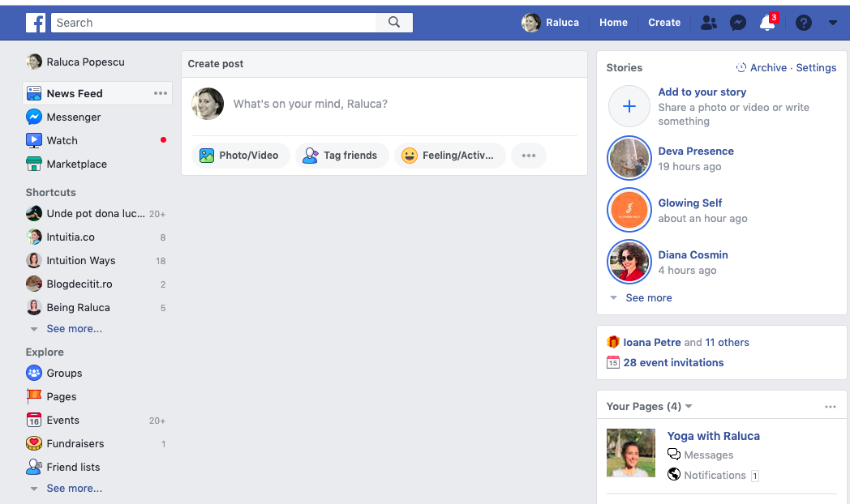
Task: Click the Friend lists icon
Action: 33,467
